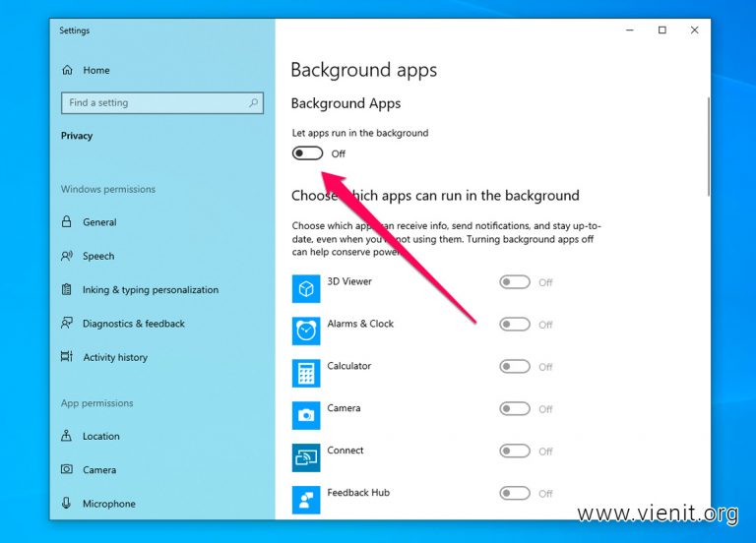Viewport: 756px width, 543px height.
Task: Click the Calculator app icon
Action: 306,373
